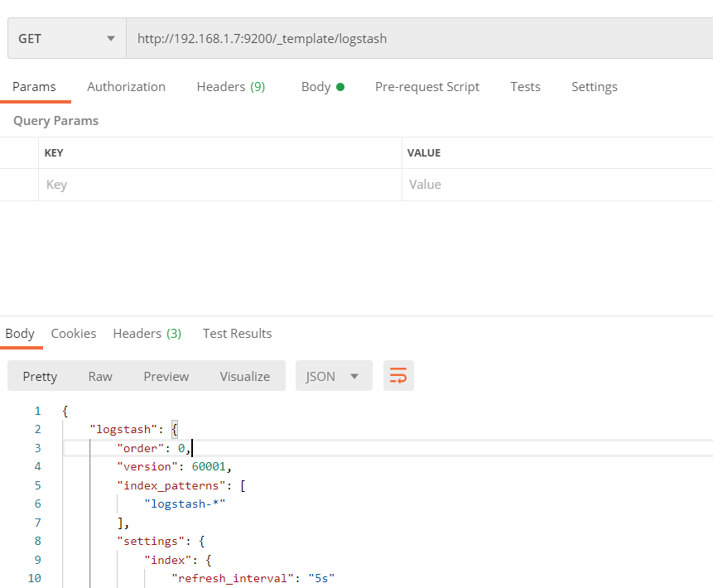Check the Test Results tab

[237, 333]
